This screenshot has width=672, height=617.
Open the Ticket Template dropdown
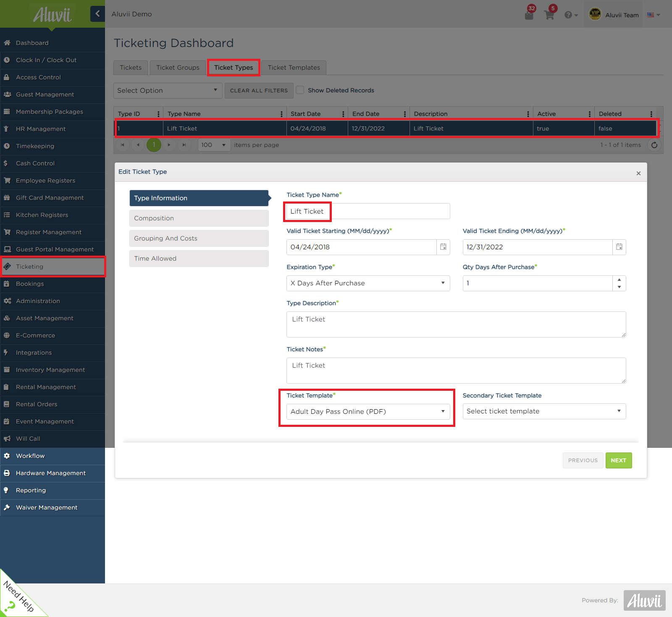tap(368, 412)
